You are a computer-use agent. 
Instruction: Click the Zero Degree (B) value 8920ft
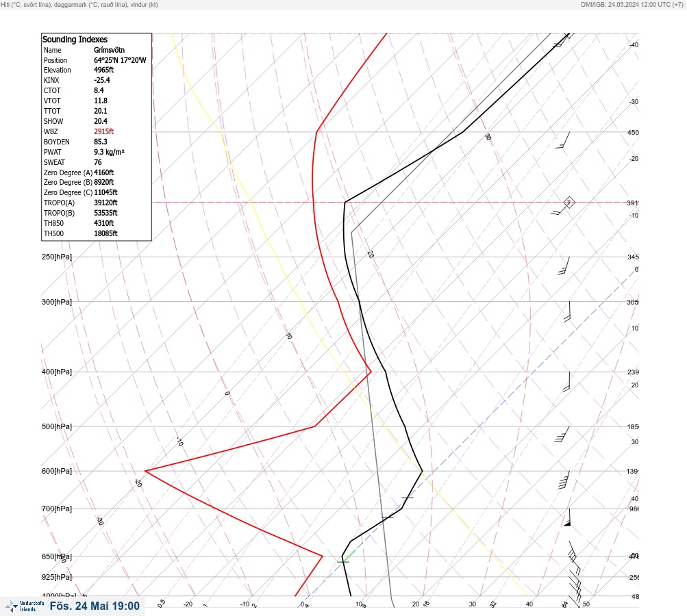(x=103, y=182)
